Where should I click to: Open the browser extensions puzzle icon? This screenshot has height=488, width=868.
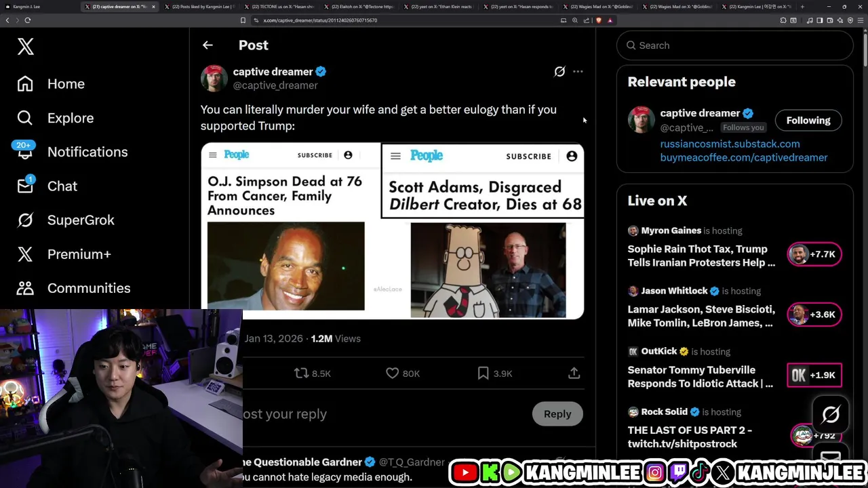(783, 20)
